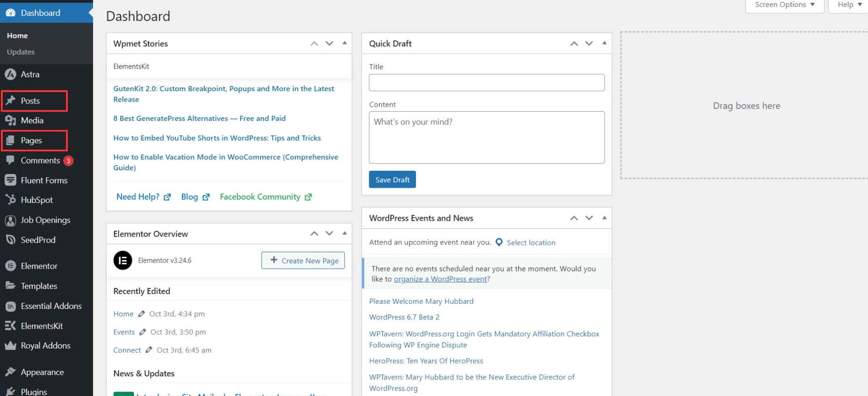Click organize a WordPress event link
Screen dimensions: 868x396
click(440, 279)
